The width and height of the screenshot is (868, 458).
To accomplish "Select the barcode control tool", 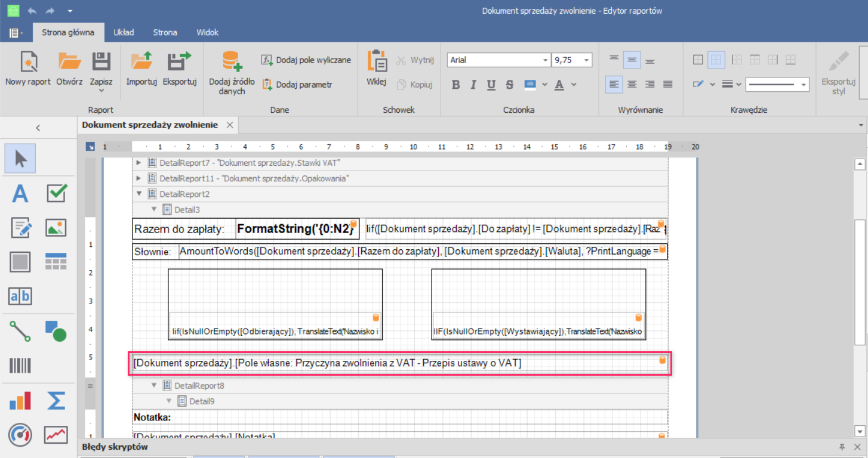I will click(x=20, y=365).
